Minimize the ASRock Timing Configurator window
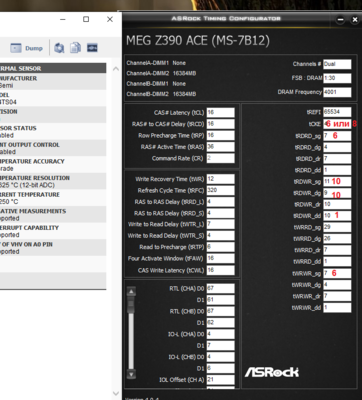362x400 pixels. (x=340, y=20)
